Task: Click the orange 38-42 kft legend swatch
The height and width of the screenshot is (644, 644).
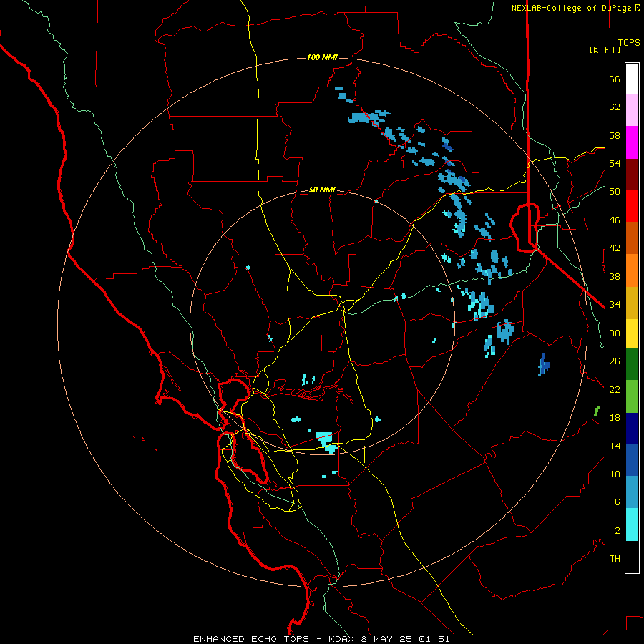Action: coord(632,270)
